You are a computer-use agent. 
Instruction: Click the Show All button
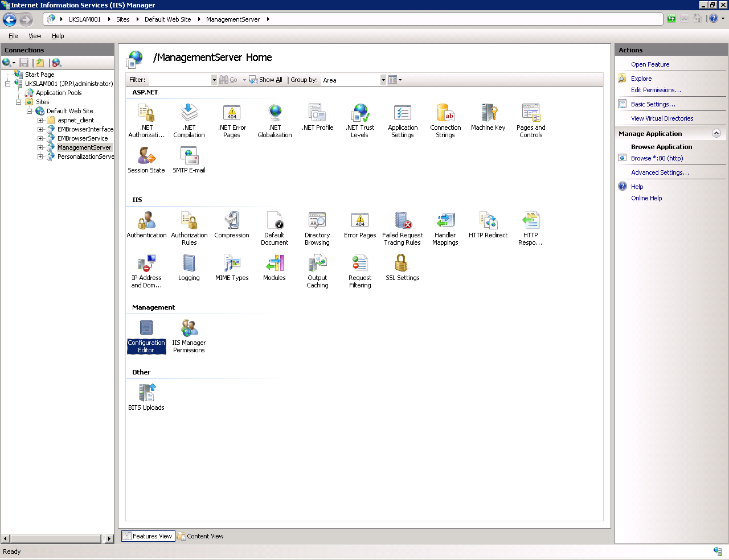[266, 80]
